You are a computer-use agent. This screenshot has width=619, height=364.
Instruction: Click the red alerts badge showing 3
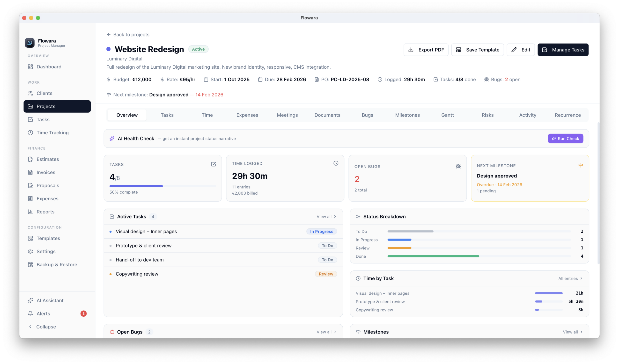[83, 314]
